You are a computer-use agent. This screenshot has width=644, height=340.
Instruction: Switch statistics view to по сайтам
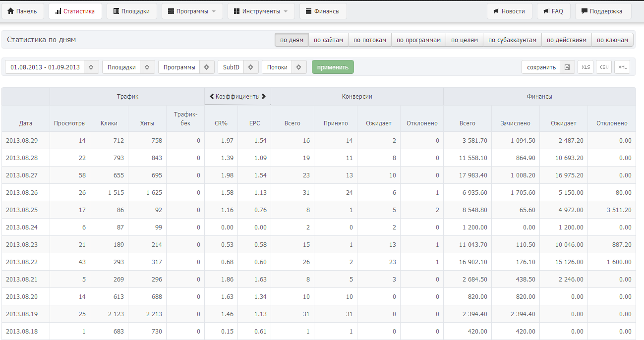[x=328, y=40]
